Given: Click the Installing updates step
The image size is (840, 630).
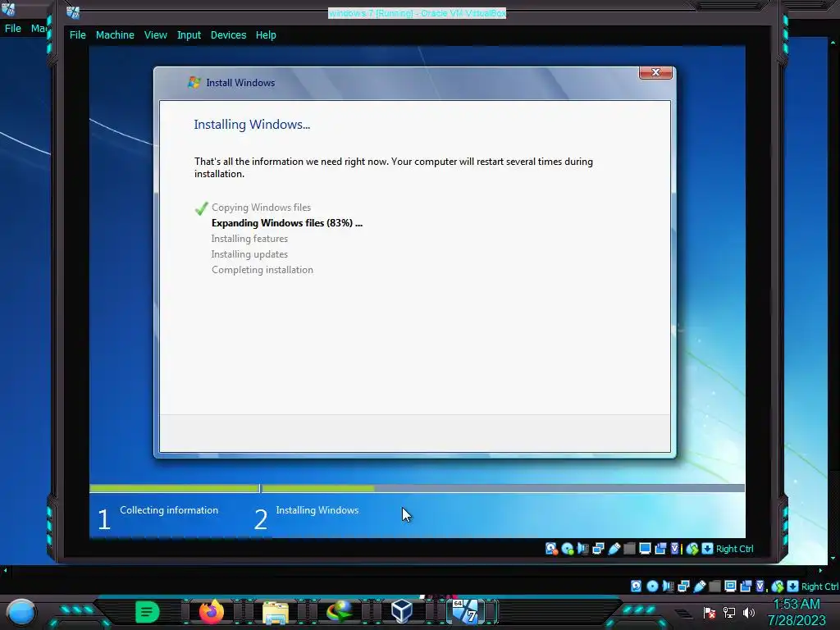Looking at the screenshot, I should point(249,254).
